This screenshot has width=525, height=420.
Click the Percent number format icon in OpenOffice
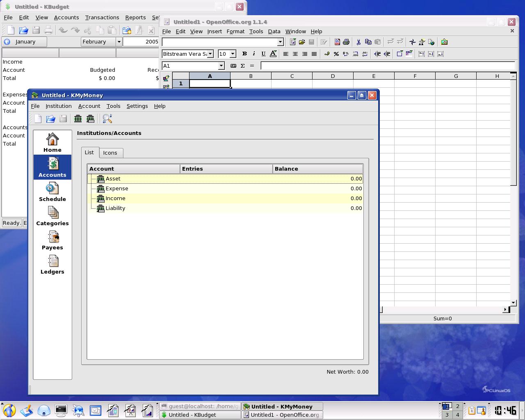pyautogui.click(x=336, y=54)
